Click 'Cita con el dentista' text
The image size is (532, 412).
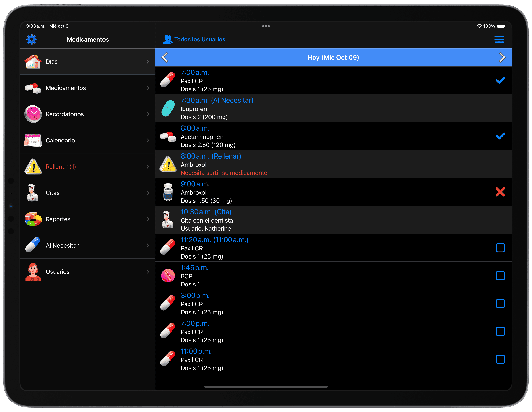coord(207,221)
